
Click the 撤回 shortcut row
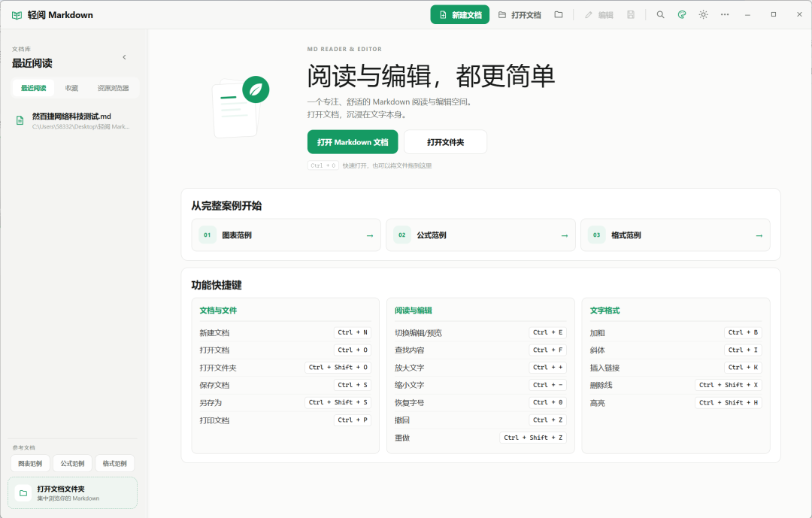pyautogui.click(x=480, y=420)
